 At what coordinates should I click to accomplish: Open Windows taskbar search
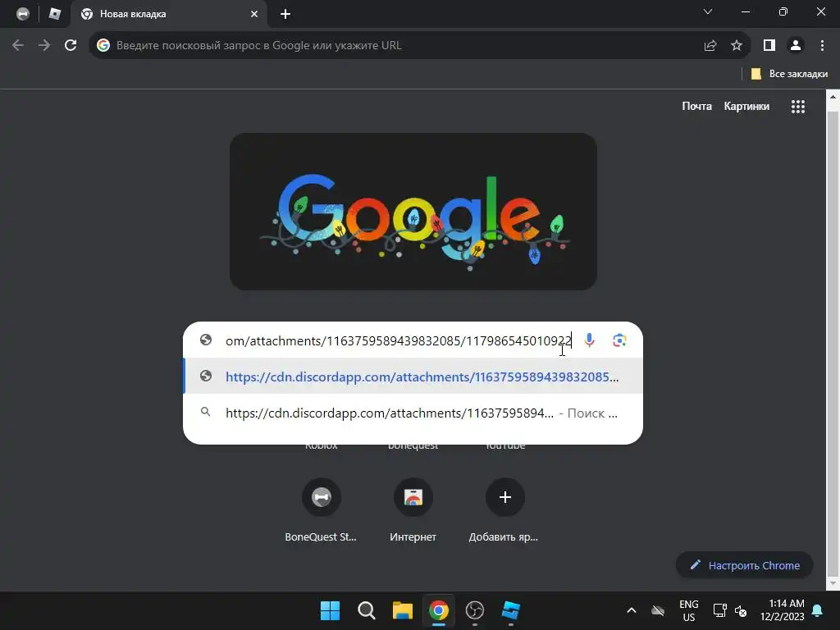(x=367, y=610)
